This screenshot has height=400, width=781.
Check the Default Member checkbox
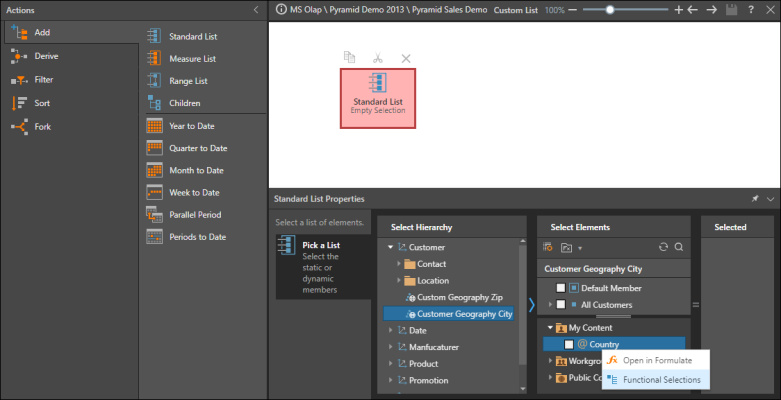[x=562, y=288]
